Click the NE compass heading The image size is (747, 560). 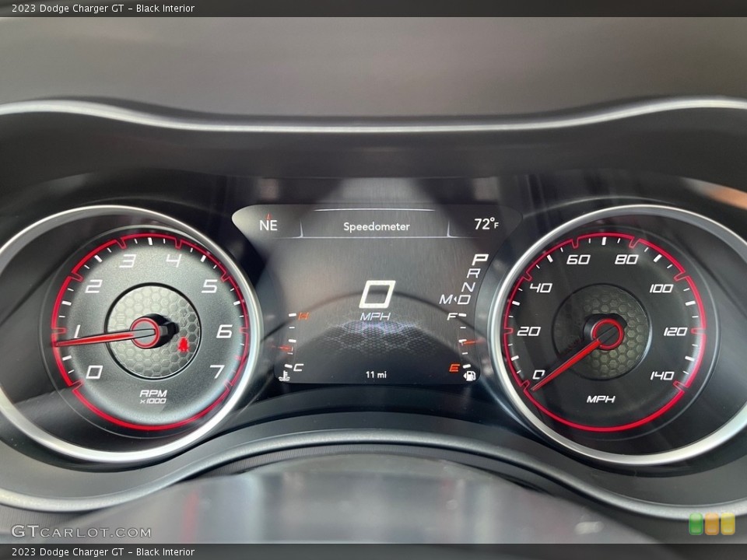click(x=268, y=224)
